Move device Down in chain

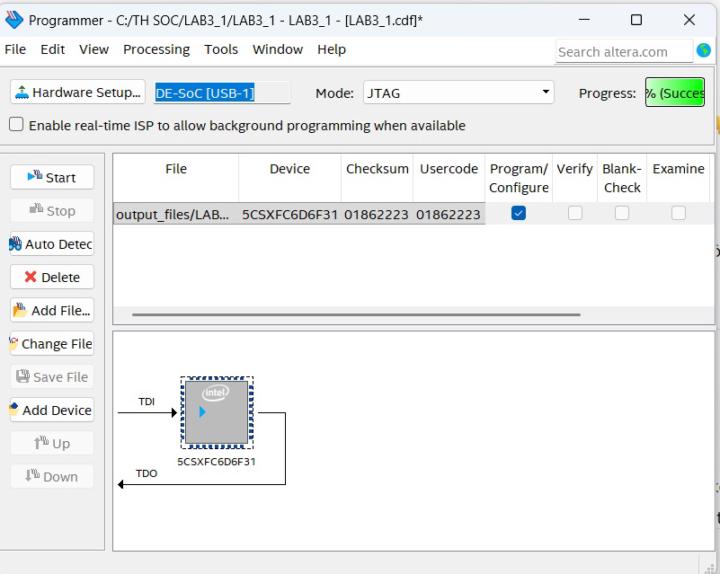[x=52, y=477]
